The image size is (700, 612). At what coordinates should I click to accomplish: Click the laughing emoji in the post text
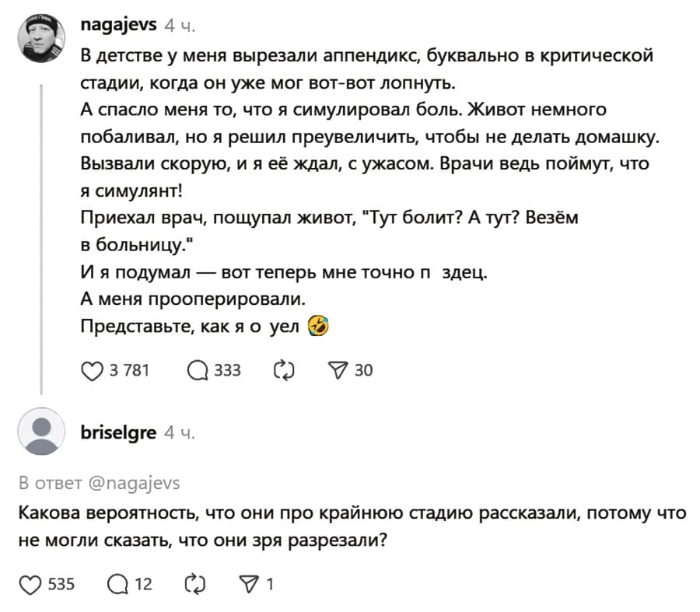point(320,327)
